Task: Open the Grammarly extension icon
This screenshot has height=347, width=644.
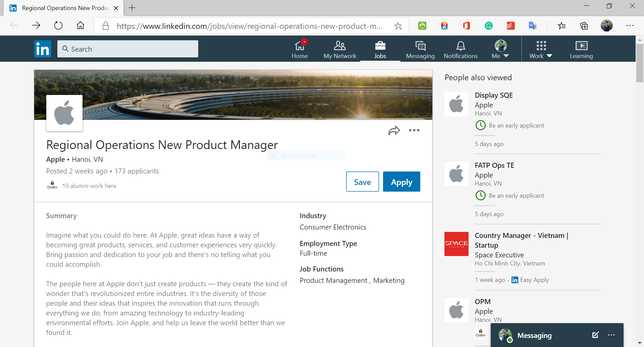Action: click(x=489, y=26)
